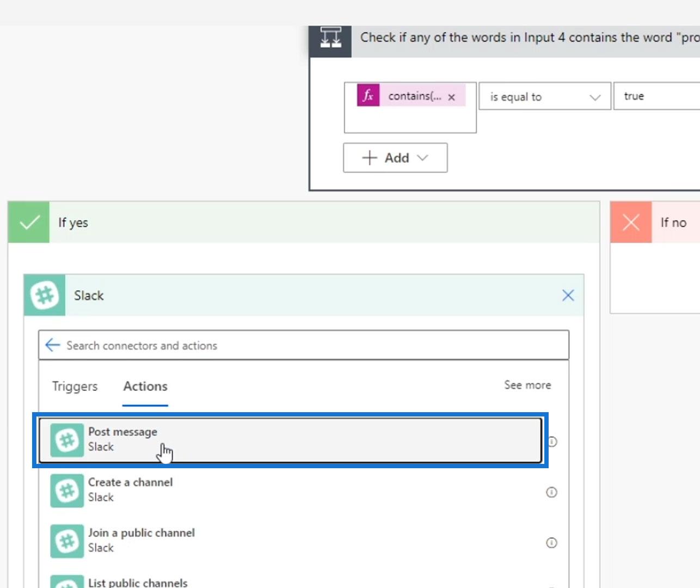Show info for Post message action
Viewport: 700px width, 588px height.
[x=552, y=442]
